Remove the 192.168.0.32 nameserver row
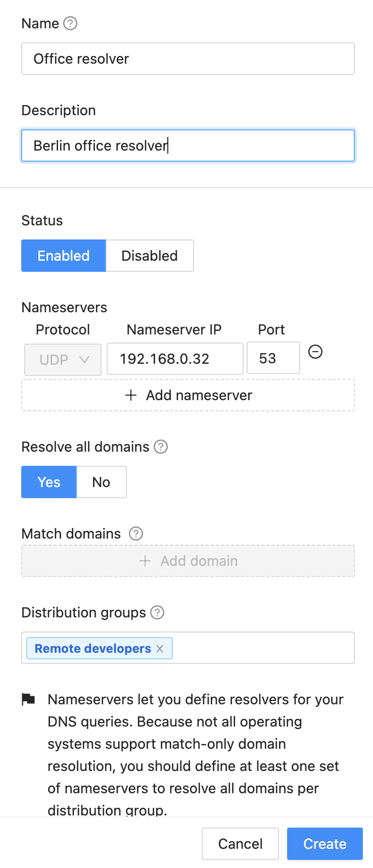 (x=315, y=352)
